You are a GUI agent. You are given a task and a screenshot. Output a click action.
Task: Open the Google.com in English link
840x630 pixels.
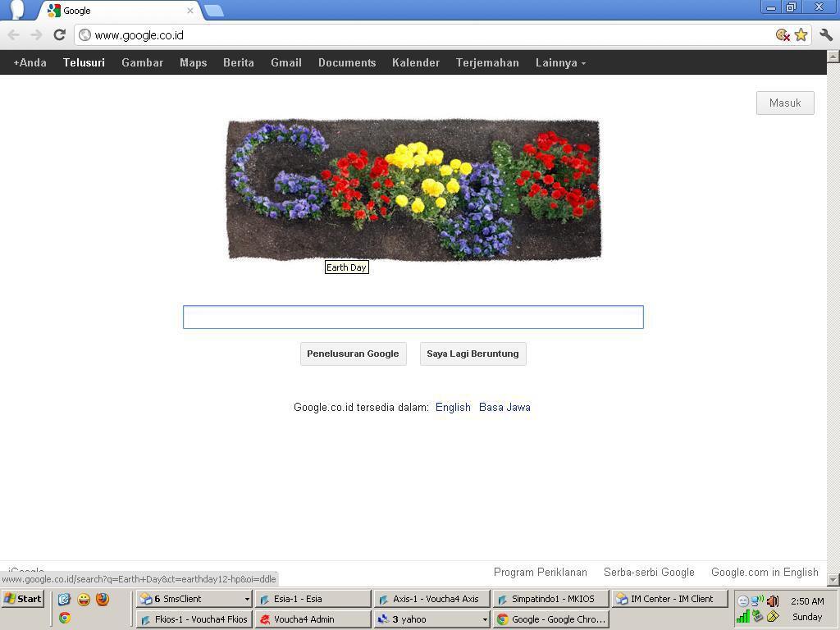click(765, 572)
